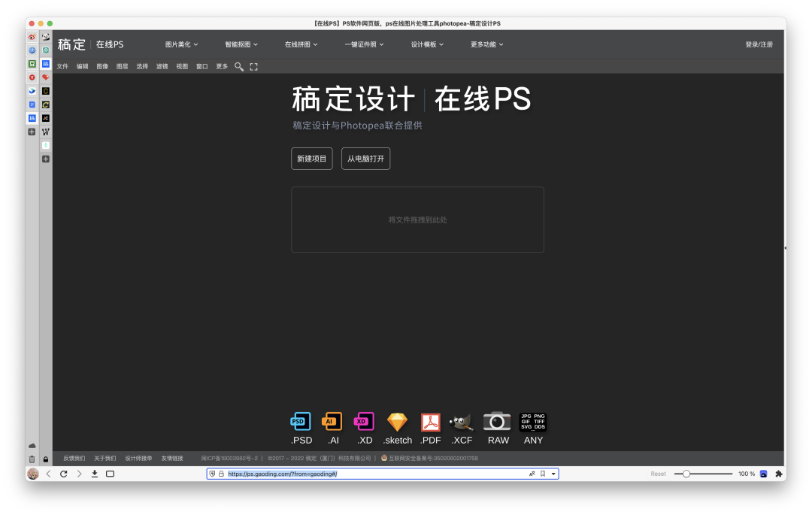Viewport: 812px width, 515px height.
Task: Click the 从电脑打开 button
Action: pyautogui.click(x=365, y=159)
